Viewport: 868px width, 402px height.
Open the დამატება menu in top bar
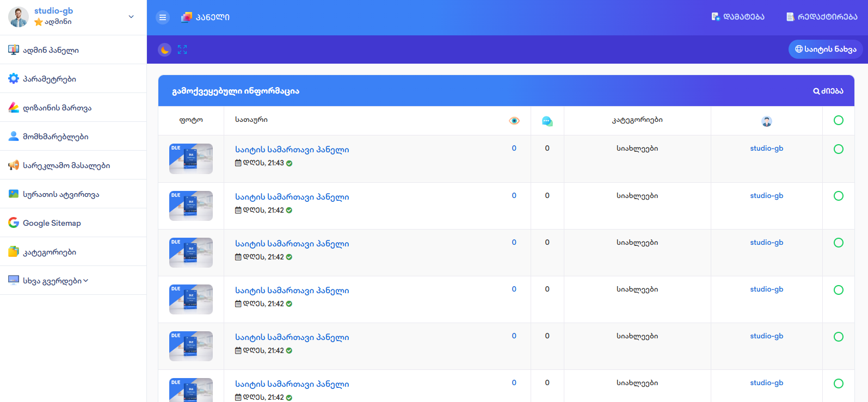[x=737, y=17]
